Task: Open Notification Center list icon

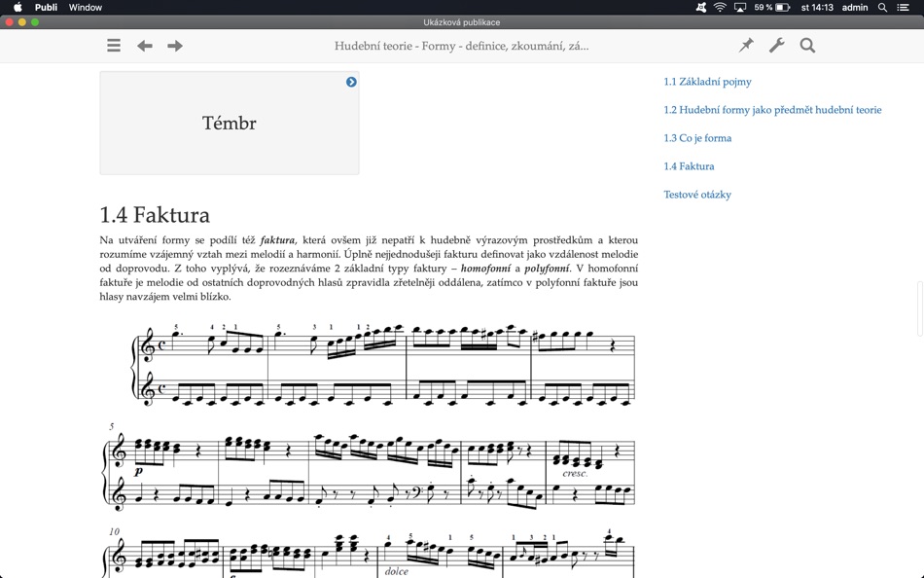Action: pos(903,7)
